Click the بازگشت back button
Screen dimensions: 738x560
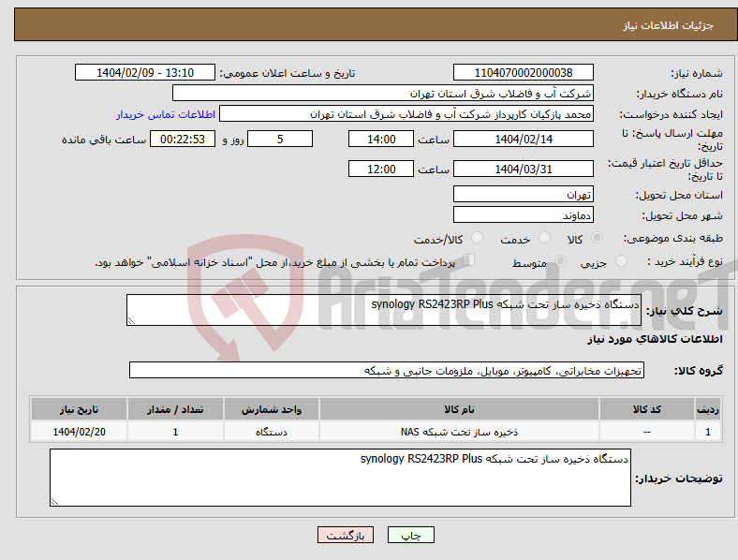pos(346,535)
